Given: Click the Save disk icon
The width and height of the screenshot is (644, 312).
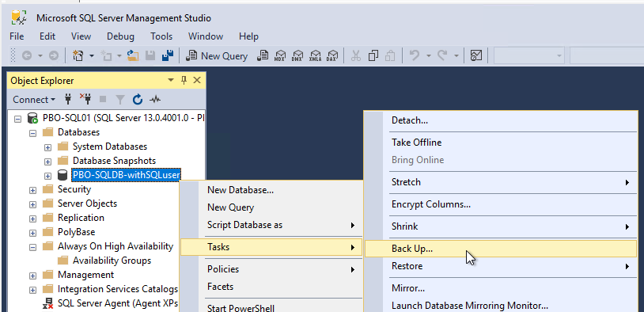Looking at the screenshot, I should 151,55.
